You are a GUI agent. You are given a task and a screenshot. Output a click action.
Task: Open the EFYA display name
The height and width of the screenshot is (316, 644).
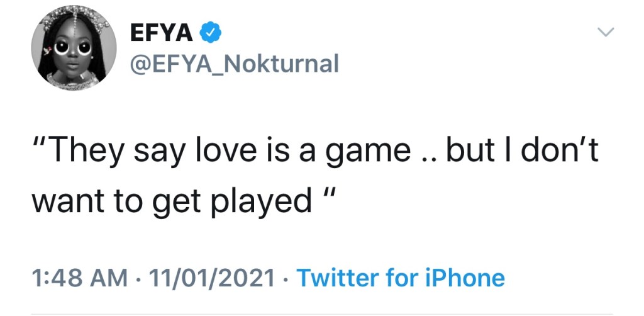tap(161, 33)
